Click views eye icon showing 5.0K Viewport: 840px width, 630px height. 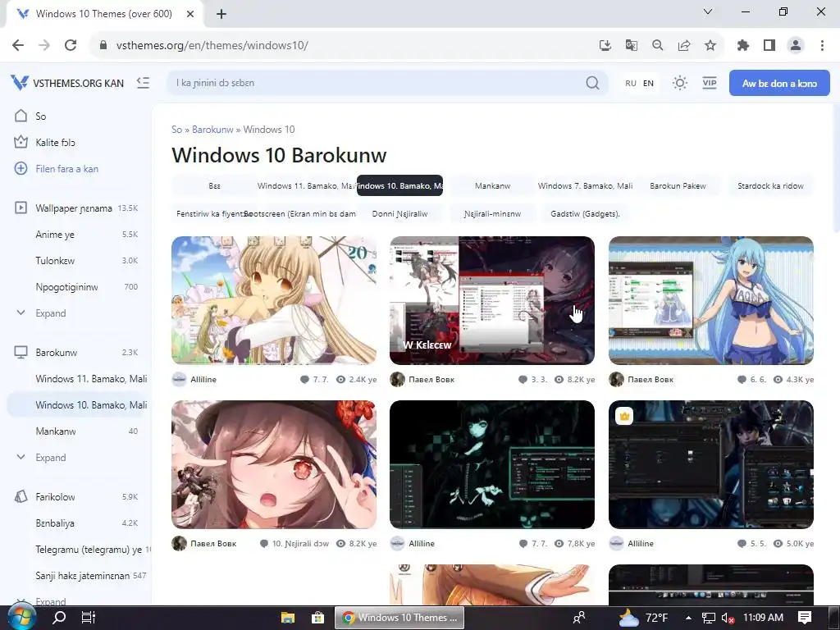(778, 543)
